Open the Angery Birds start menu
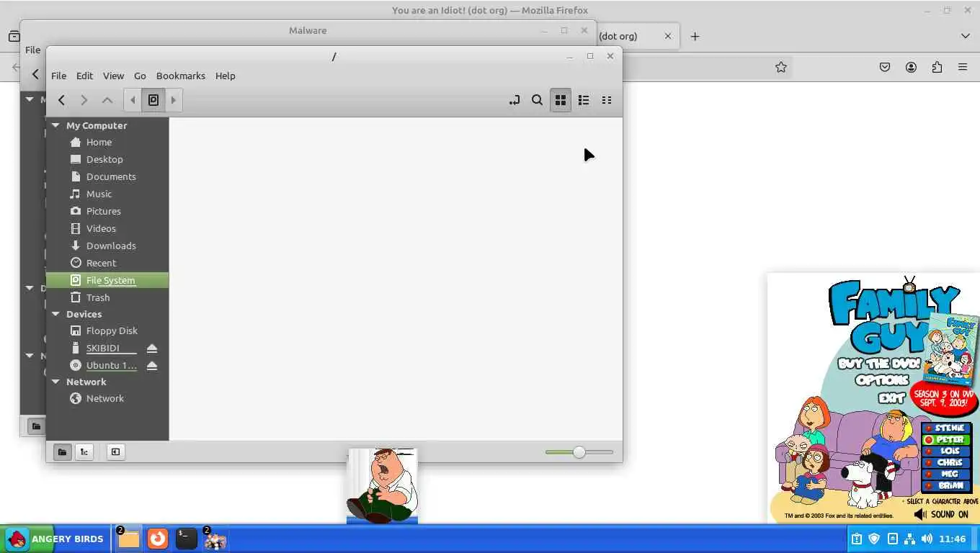This screenshot has width=980, height=553. [55, 539]
